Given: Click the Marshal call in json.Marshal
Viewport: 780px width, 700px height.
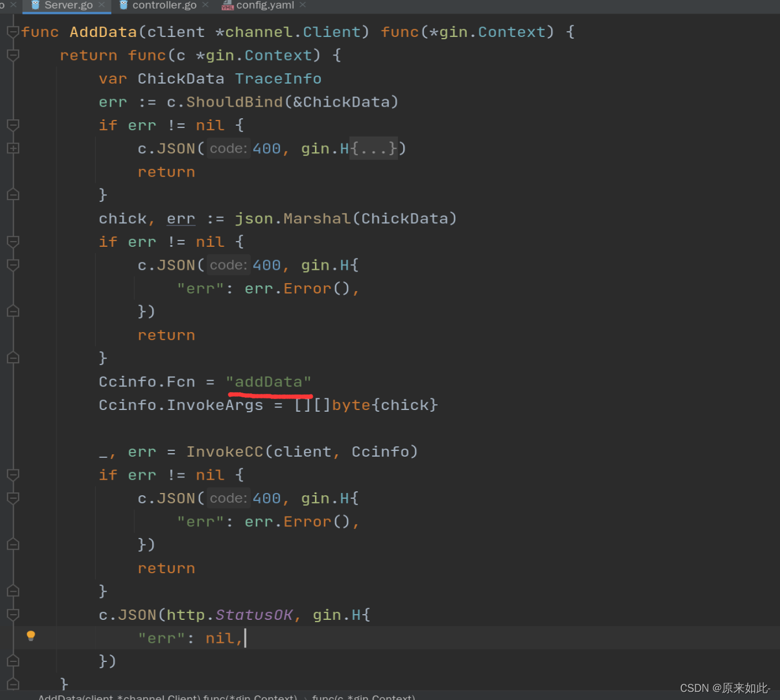Looking at the screenshot, I should (317, 219).
